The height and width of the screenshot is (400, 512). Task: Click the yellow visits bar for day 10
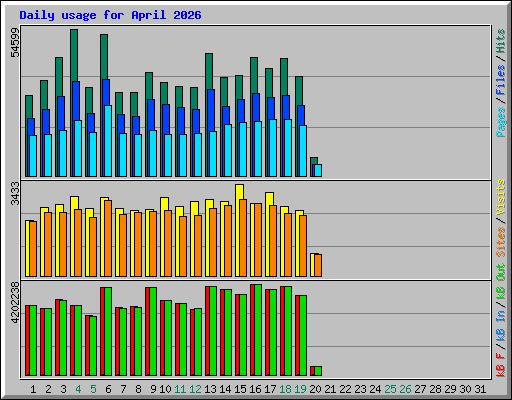[x=164, y=204]
